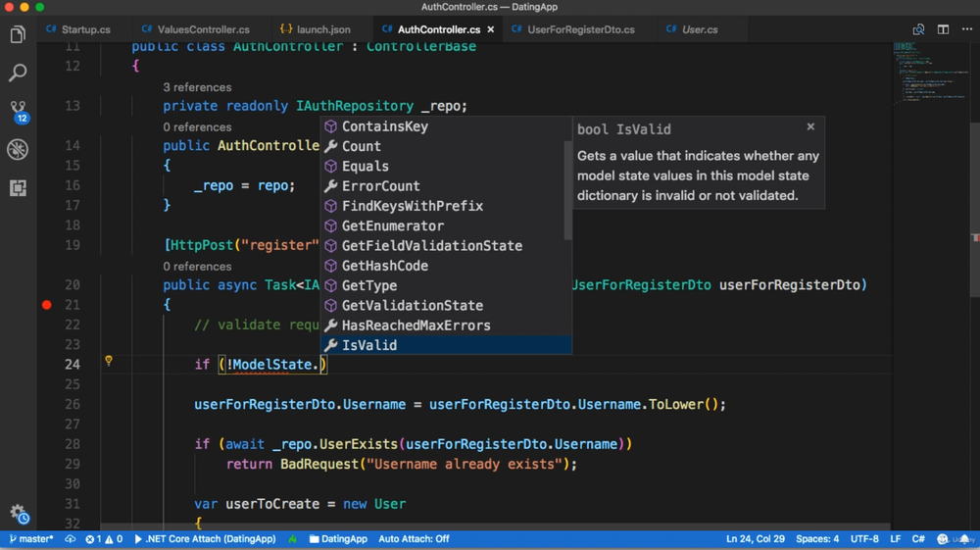Remove the red breakpoint on line 21
The height and width of the screenshot is (550, 980).
click(46, 305)
